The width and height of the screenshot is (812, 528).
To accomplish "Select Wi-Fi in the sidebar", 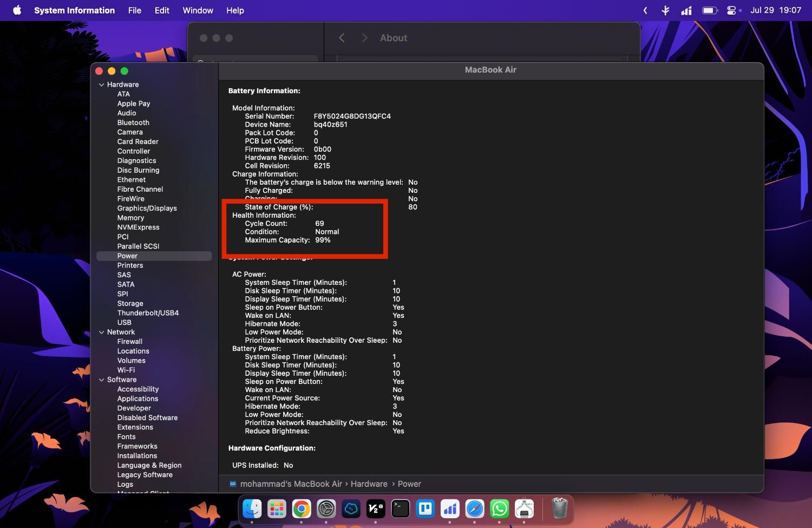I will [x=126, y=370].
